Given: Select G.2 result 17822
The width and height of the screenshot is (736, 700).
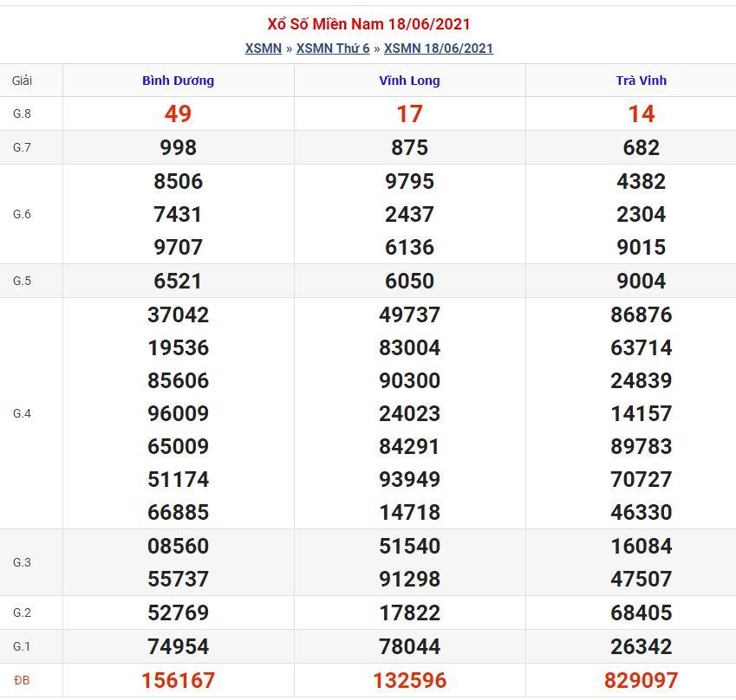Looking at the screenshot, I should click(x=409, y=612).
